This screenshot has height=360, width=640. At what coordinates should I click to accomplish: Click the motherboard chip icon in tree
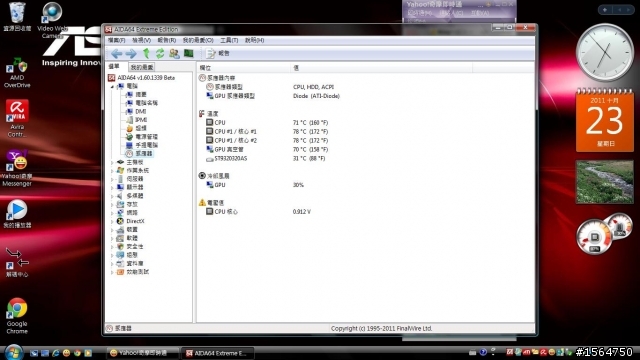(120, 162)
